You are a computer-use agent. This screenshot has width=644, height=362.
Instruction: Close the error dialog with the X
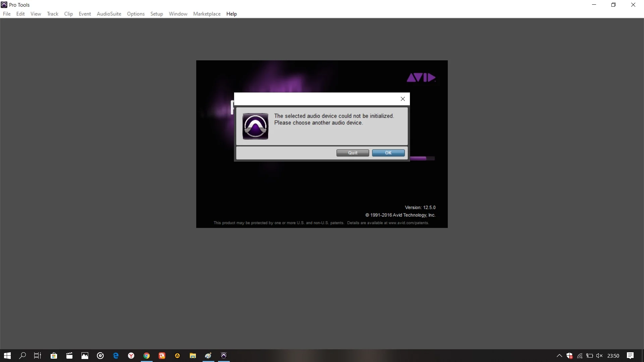coord(402,99)
